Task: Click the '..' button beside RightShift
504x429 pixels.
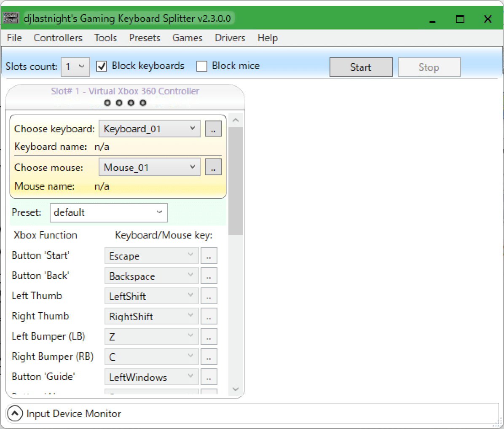Action: tap(209, 316)
